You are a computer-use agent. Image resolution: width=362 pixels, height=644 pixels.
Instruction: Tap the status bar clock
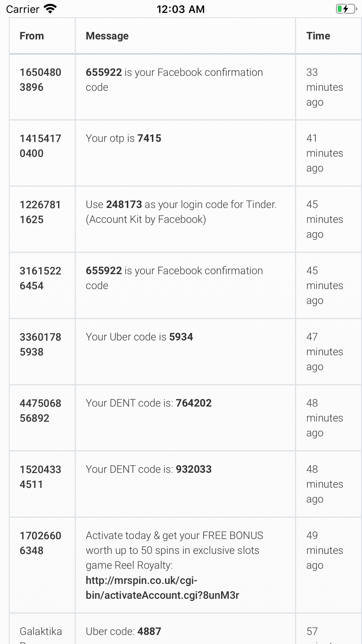coord(181,9)
